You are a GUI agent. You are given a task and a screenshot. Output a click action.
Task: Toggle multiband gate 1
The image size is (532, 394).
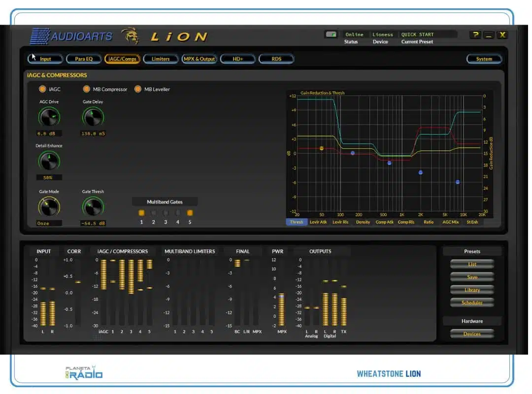point(141,213)
